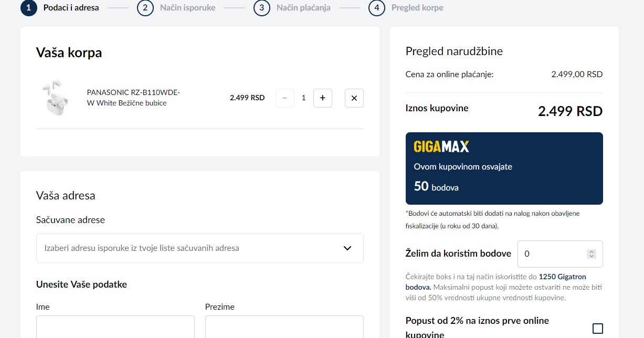Click the Ime input field
This screenshot has height=338, width=644.
115,327
